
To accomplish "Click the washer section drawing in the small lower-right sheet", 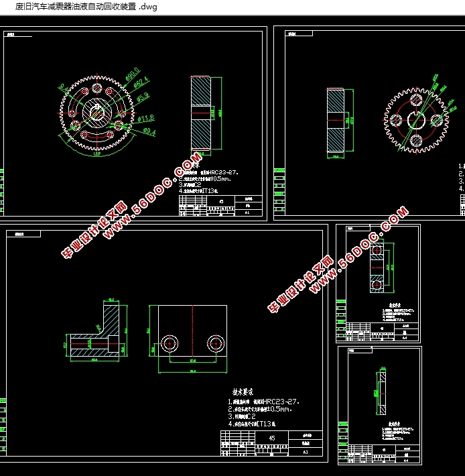I will [x=383, y=393].
